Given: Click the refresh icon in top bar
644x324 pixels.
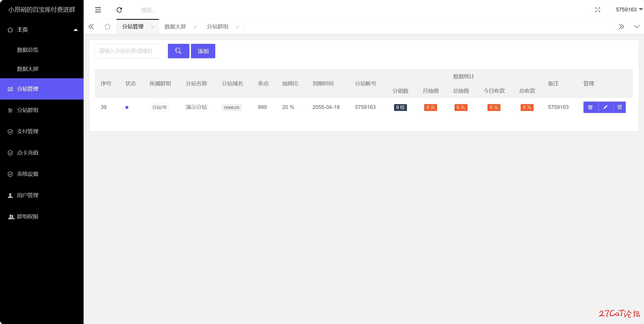Looking at the screenshot, I should 119,10.
